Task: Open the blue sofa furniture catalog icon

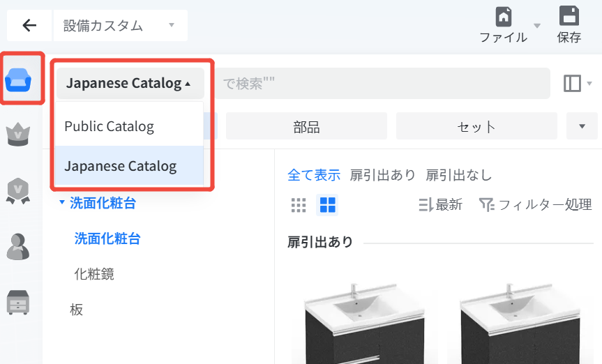Action: click(18, 80)
